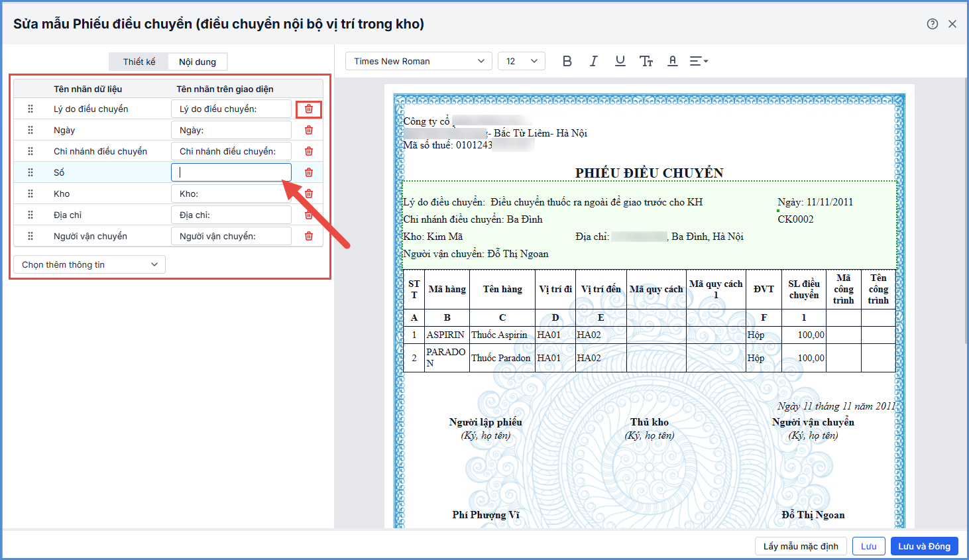Screen dimensions: 969x560
Task: Click drag handle of 'Chi nhánh điều chuyển' row
Action: (x=30, y=151)
